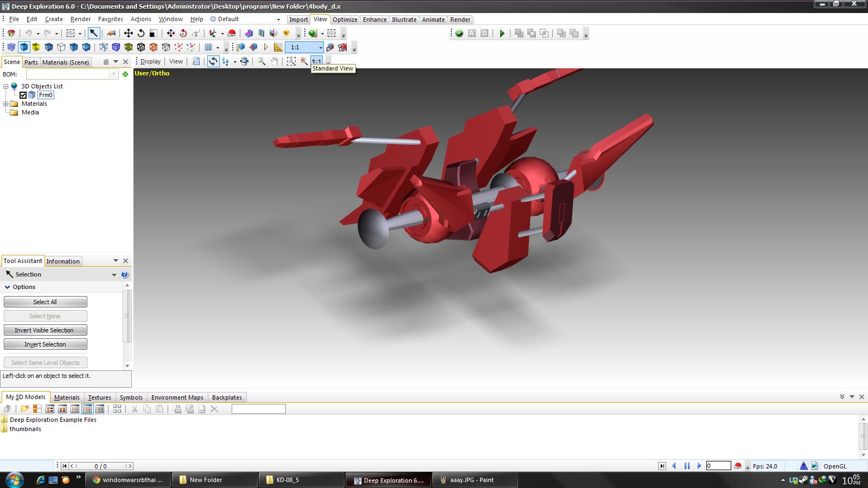Viewport: 868px width, 488px height.
Task: Toggle the Frm0 visibility checkbox
Action: 23,95
